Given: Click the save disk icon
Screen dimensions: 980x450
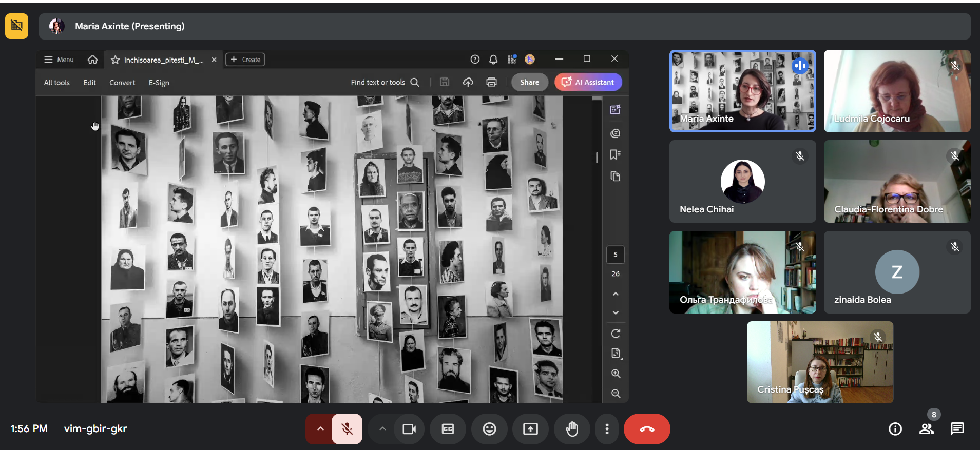Looking at the screenshot, I should (445, 82).
